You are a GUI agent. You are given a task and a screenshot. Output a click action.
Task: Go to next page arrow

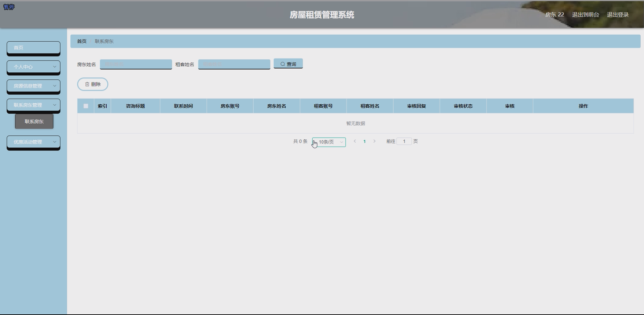pyautogui.click(x=374, y=141)
